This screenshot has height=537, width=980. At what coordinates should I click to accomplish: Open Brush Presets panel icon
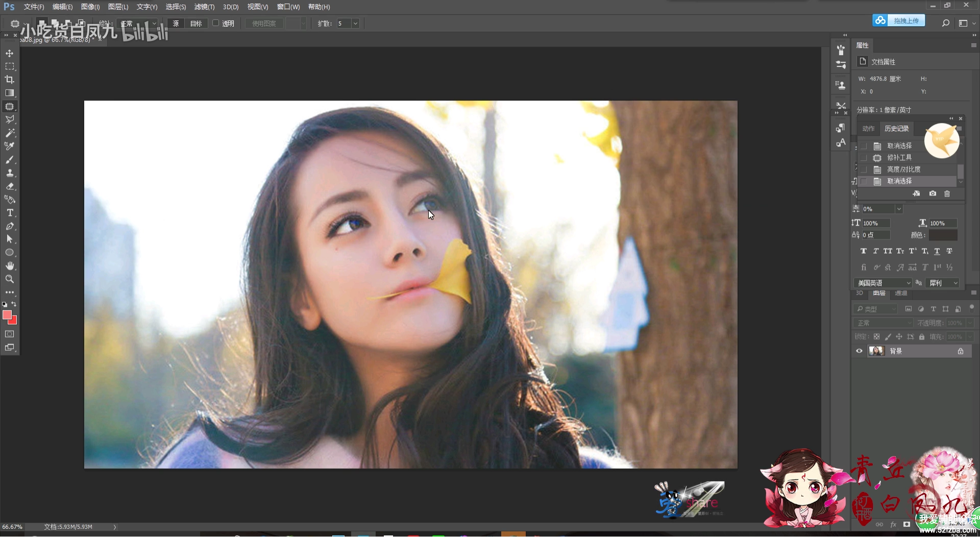(841, 50)
